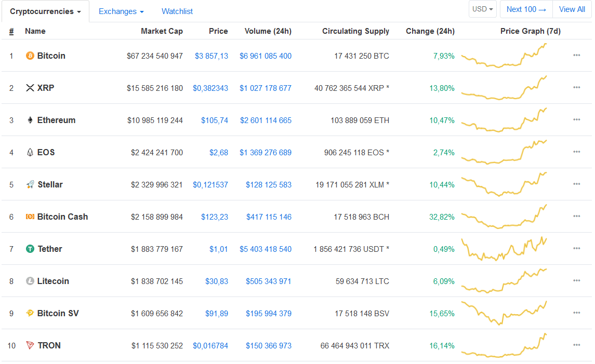Go to the Next 100 coins

click(x=526, y=9)
